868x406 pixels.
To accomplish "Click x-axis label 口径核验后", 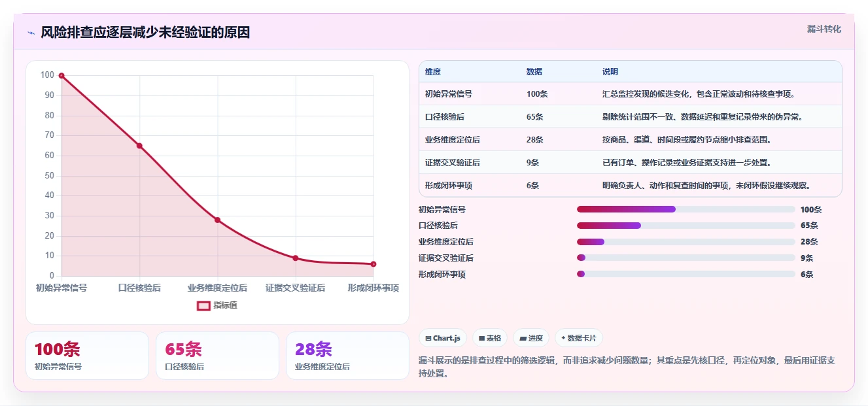I will [x=139, y=288].
